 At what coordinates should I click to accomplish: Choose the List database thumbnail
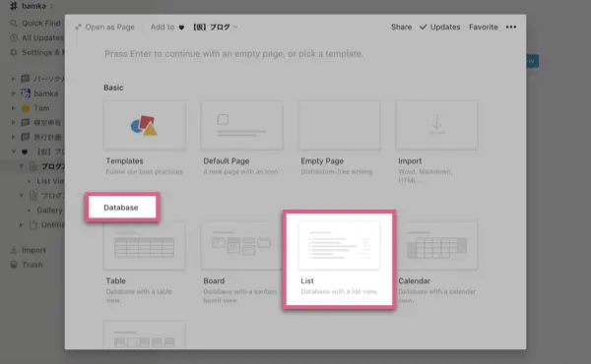(339, 245)
